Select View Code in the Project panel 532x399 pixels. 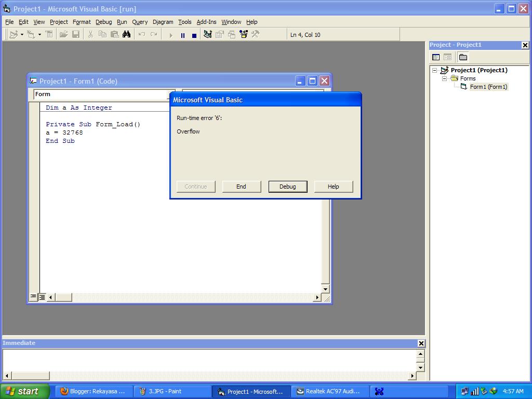click(435, 57)
